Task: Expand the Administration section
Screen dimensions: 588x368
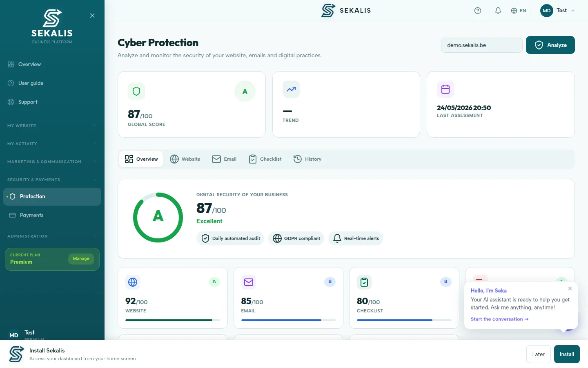Action: click(x=52, y=236)
